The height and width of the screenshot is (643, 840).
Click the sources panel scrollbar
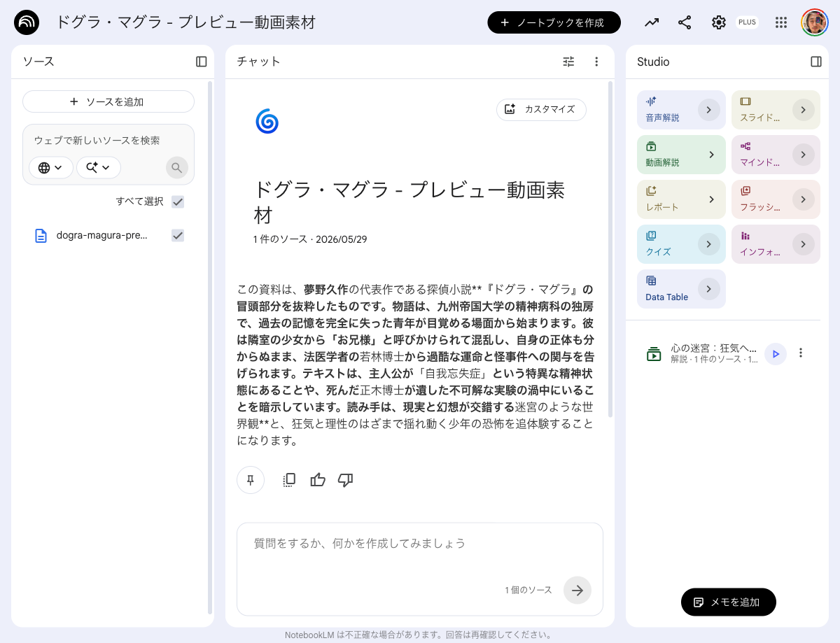pyautogui.click(x=210, y=346)
